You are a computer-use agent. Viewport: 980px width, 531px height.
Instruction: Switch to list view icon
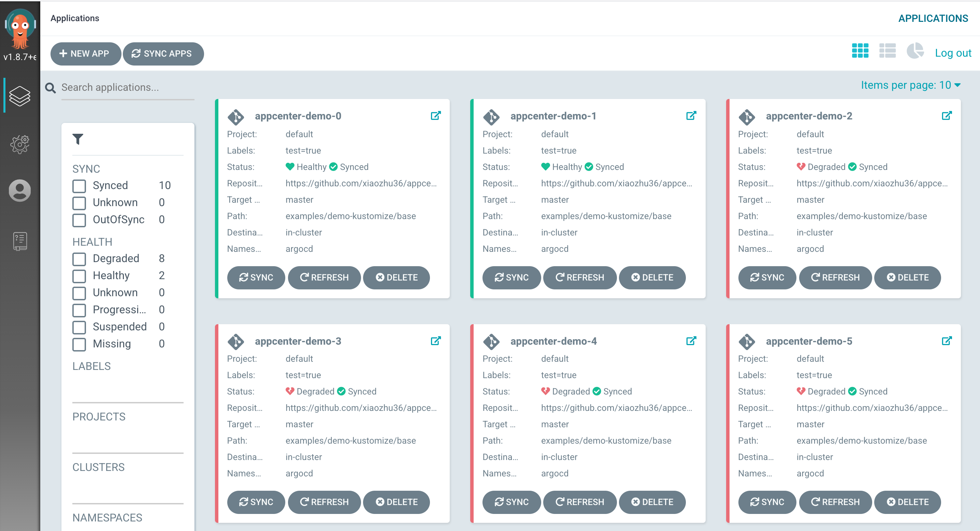point(887,51)
